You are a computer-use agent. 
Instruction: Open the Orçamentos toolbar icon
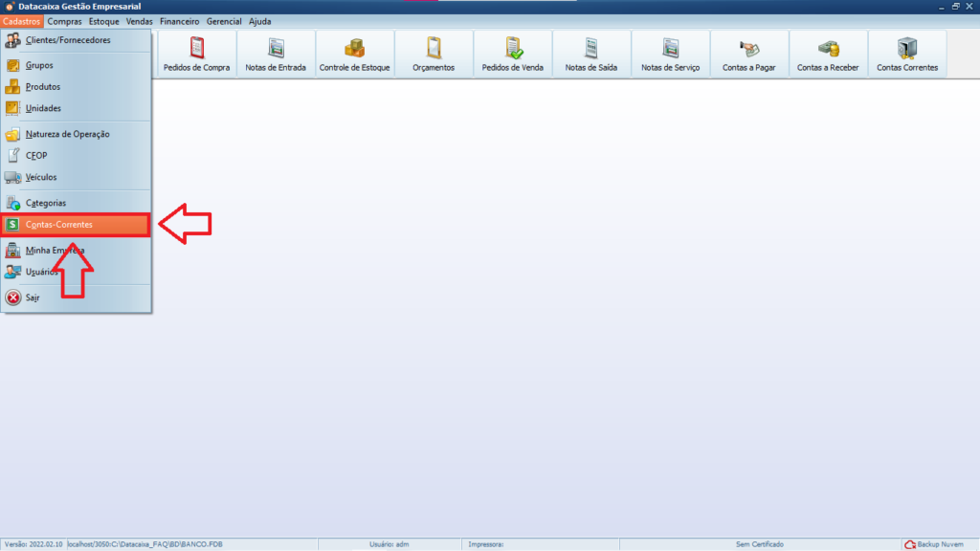coord(434,55)
